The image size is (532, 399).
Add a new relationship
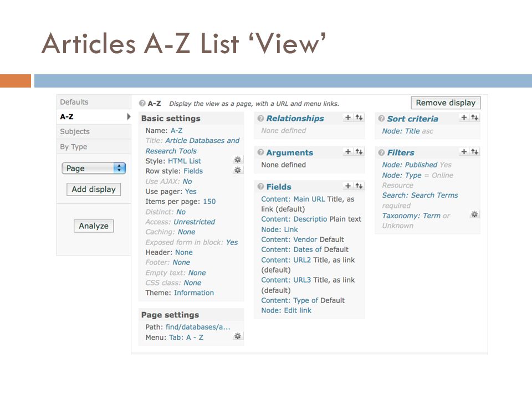click(x=348, y=117)
